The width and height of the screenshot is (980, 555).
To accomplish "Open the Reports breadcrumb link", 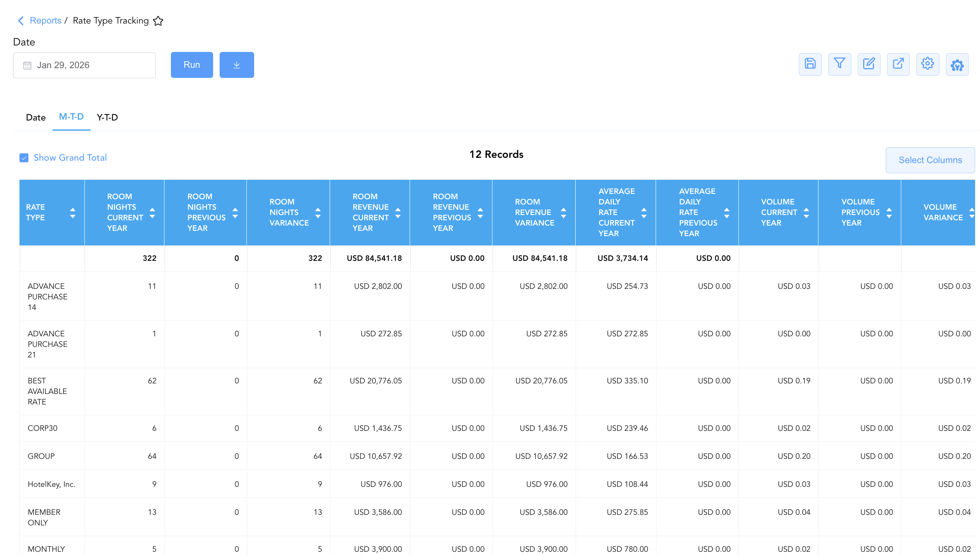I will click(45, 21).
